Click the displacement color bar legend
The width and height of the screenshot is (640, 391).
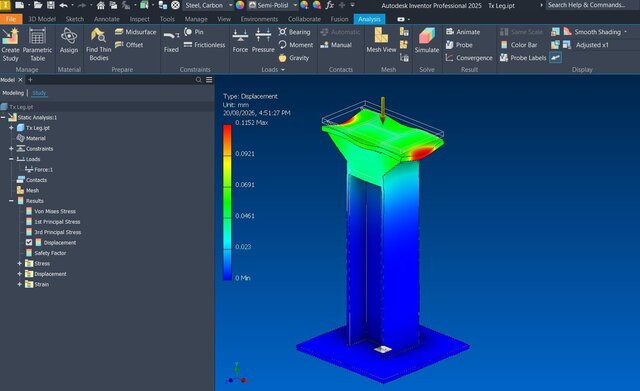click(227, 202)
